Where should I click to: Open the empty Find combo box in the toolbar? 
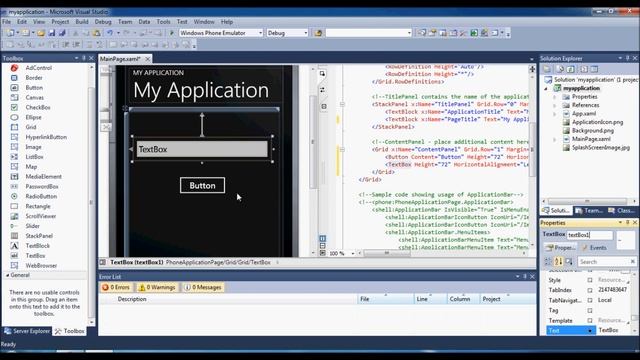point(409,33)
